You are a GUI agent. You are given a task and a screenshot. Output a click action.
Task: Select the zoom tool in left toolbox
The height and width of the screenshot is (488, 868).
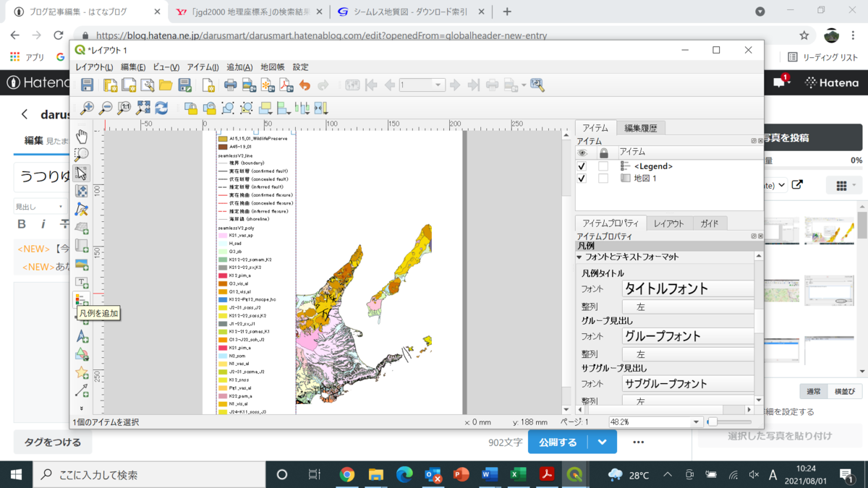[82, 155]
